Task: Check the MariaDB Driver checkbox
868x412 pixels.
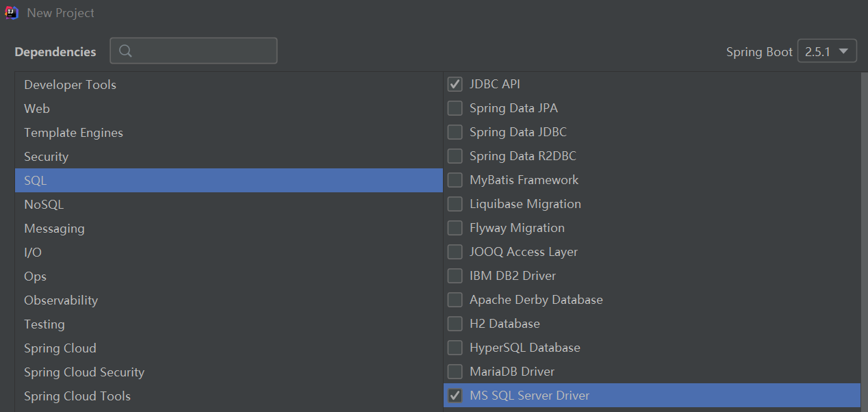Action: (455, 372)
